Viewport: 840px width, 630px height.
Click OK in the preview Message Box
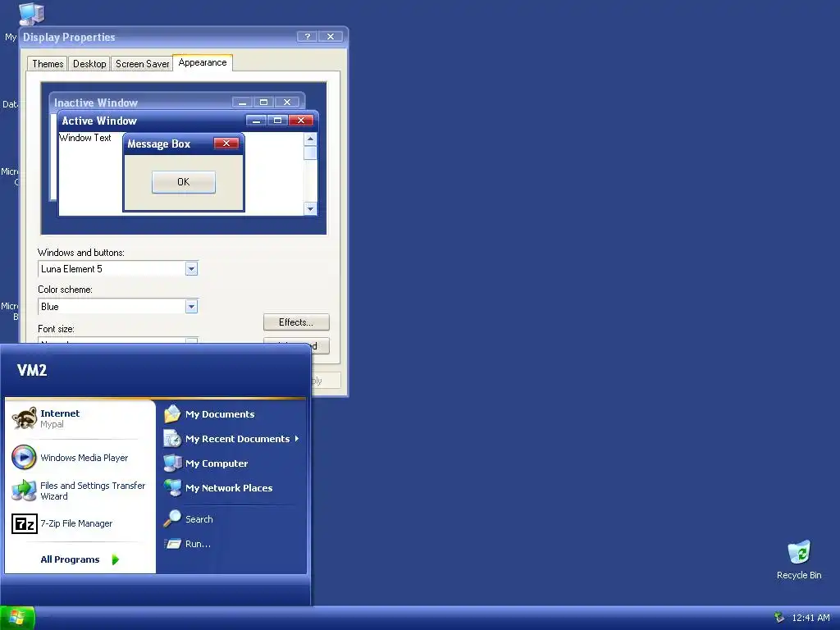point(184,182)
